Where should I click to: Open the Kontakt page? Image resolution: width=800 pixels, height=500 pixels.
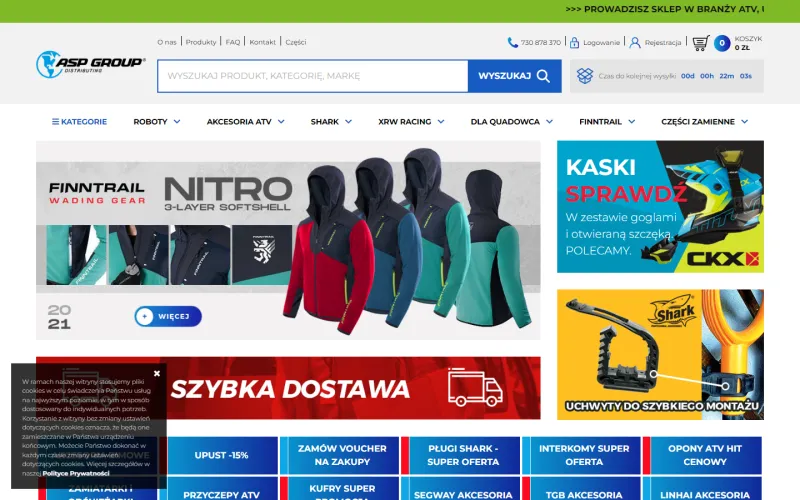coord(262,42)
